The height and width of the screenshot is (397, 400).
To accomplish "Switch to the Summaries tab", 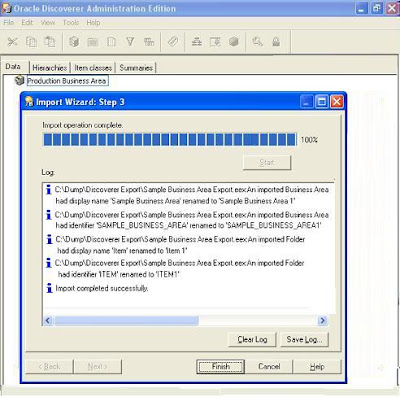I will pyautogui.click(x=136, y=68).
